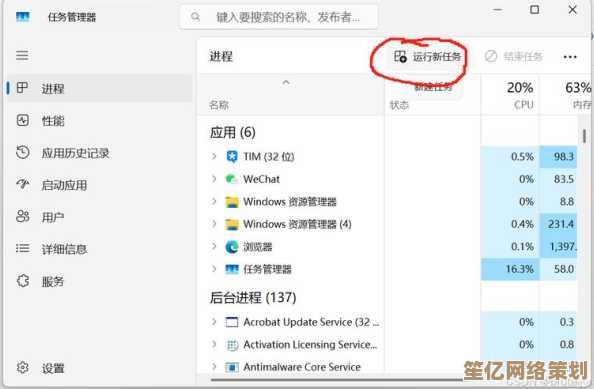594x389 pixels.
Task: Sort by 状态 (Status) column
Action: tap(399, 105)
